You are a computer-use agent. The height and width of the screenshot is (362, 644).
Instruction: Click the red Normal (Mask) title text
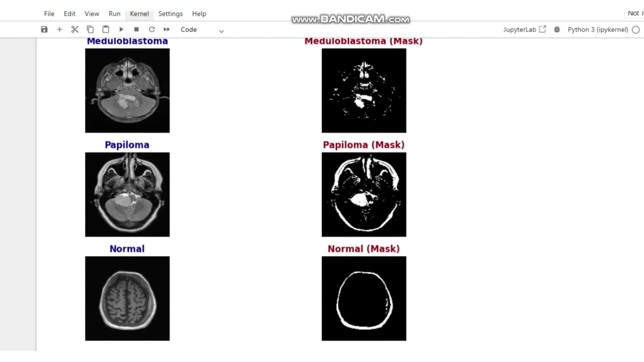click(363, 249)
